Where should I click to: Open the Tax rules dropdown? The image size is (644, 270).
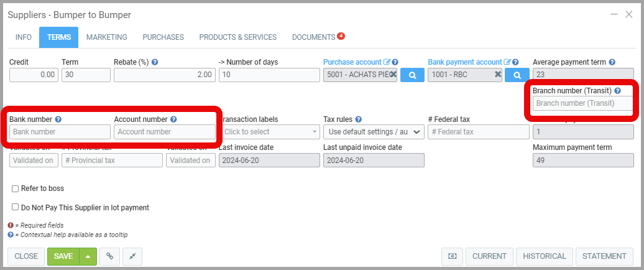pyautogui.click(x=374, y=132)
